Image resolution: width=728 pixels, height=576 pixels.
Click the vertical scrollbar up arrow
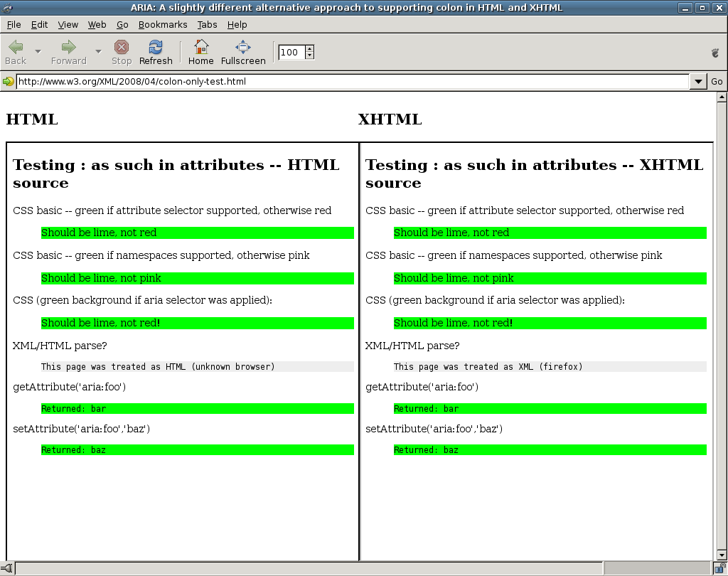click(x=722, y=97)
